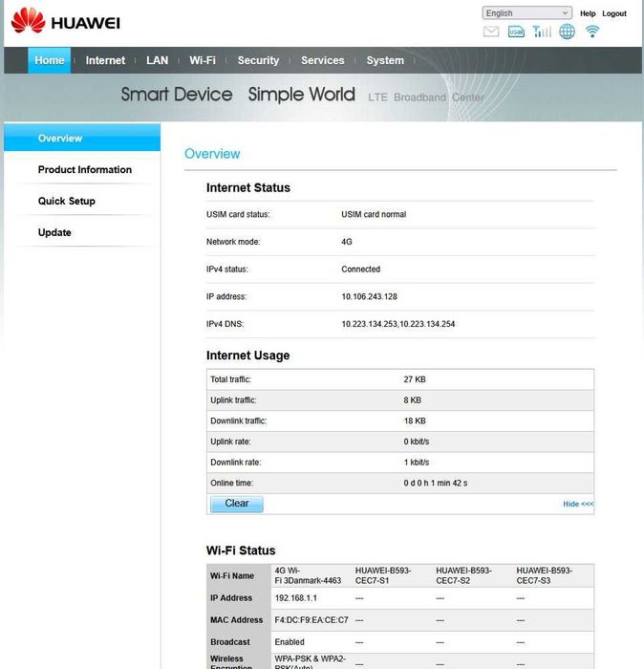Click Total traffic value 27 KB
Screen dimensions: 644x669
click(415, 379)
